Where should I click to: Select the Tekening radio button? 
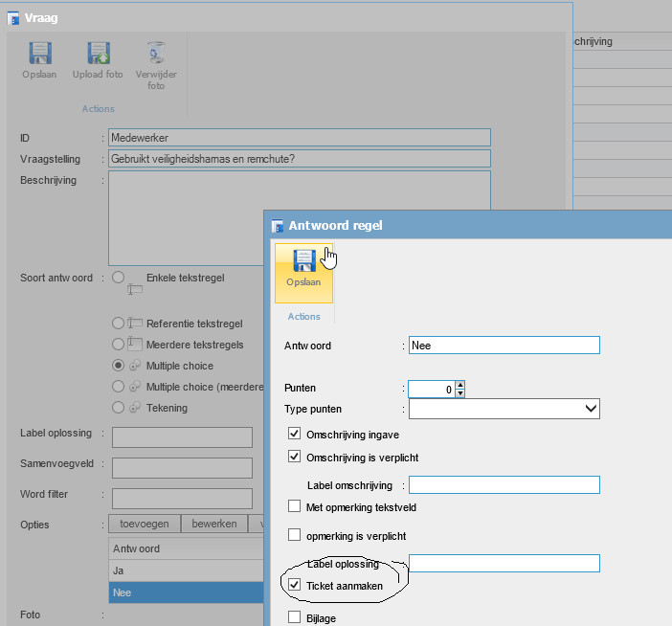pyautogui.click(x=119, y=408)
